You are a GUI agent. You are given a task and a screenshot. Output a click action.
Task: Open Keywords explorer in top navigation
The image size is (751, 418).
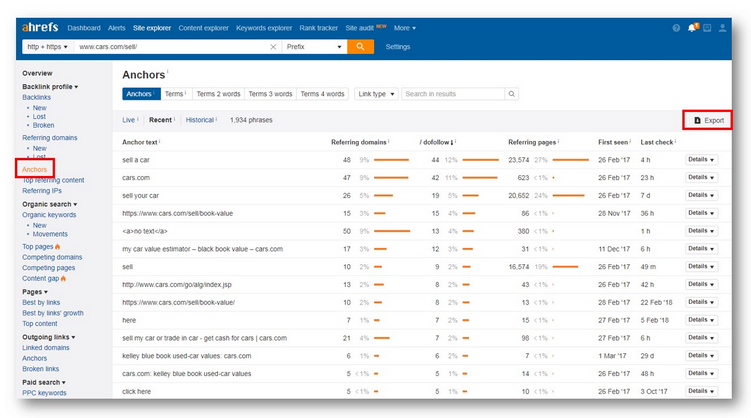[264, 28]
